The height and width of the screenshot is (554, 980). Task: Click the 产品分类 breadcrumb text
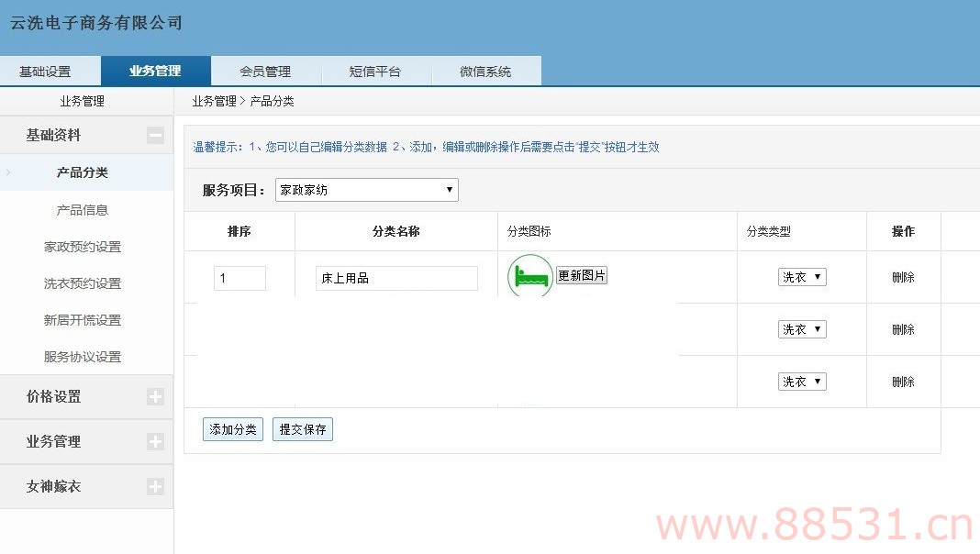(272, 101)
